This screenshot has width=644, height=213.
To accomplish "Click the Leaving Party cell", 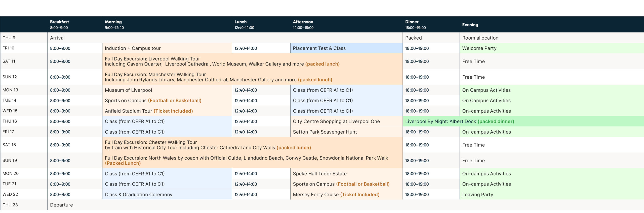I will (x=477, y=194).
